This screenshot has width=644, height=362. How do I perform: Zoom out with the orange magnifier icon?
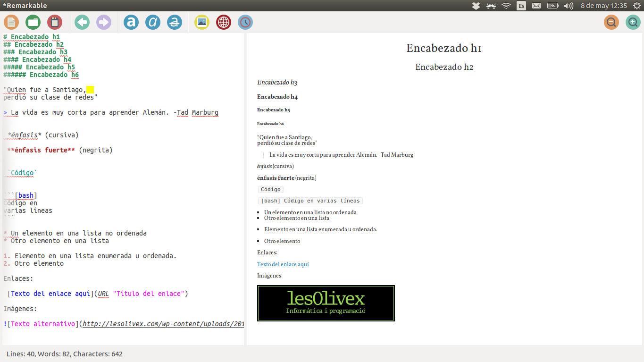[x=611, y=22]
